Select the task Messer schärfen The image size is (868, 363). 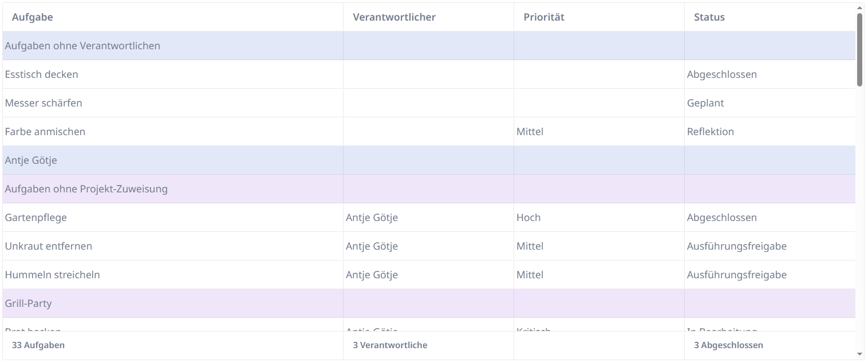click(45, 102)
